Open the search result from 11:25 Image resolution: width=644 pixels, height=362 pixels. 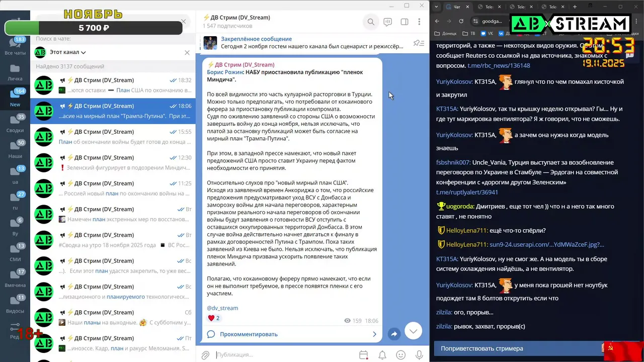(113, 189)
